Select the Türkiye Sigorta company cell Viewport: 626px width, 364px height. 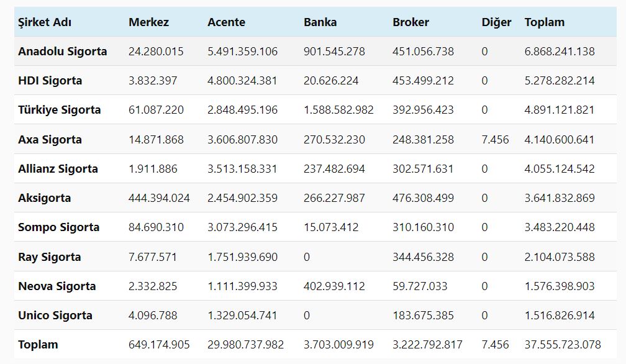point(60,110)
